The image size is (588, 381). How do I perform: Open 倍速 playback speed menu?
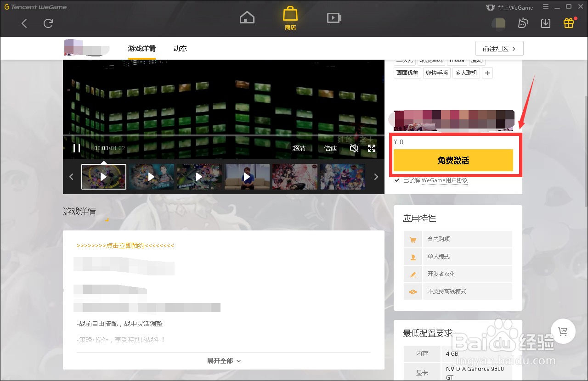tap(330, 148)
